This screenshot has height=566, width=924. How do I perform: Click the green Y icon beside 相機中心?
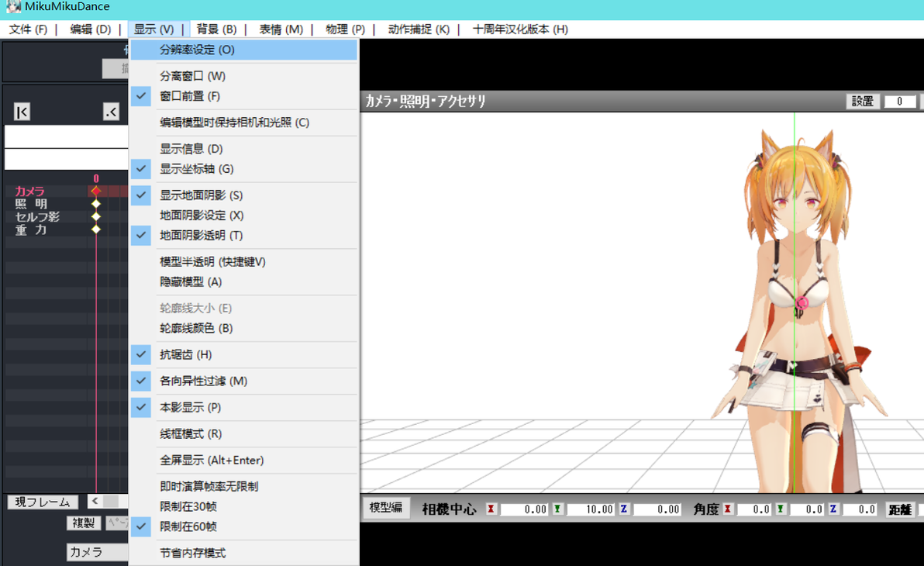557,509
